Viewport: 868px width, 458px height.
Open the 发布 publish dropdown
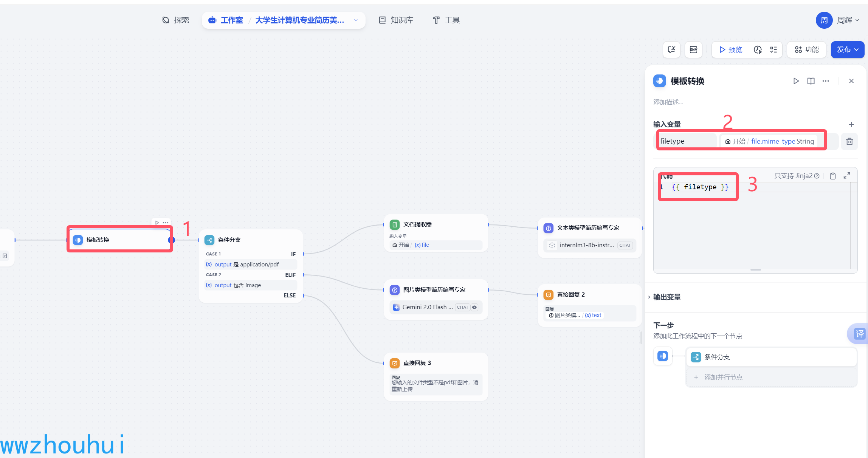tap(847, 50)
